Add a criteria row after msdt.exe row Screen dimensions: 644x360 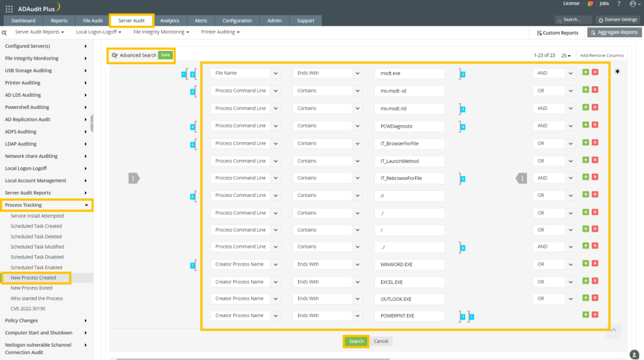tap(586, 73)
